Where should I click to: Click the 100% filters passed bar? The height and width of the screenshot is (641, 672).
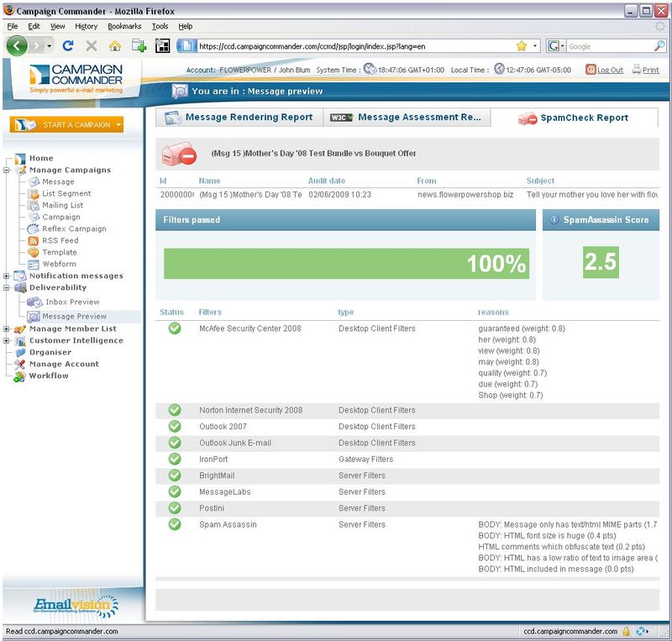pyautogui.click(x=346, y=264)
